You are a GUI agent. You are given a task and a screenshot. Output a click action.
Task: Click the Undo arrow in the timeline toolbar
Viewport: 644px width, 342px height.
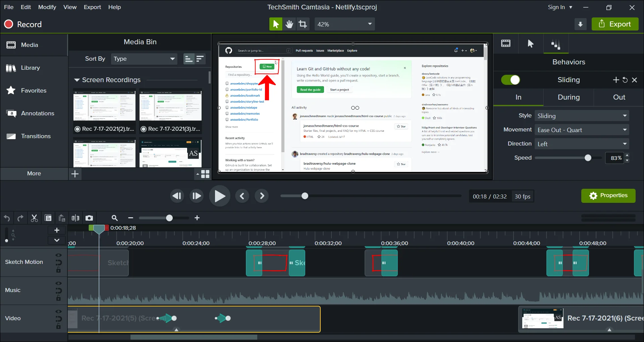point(7,218)
